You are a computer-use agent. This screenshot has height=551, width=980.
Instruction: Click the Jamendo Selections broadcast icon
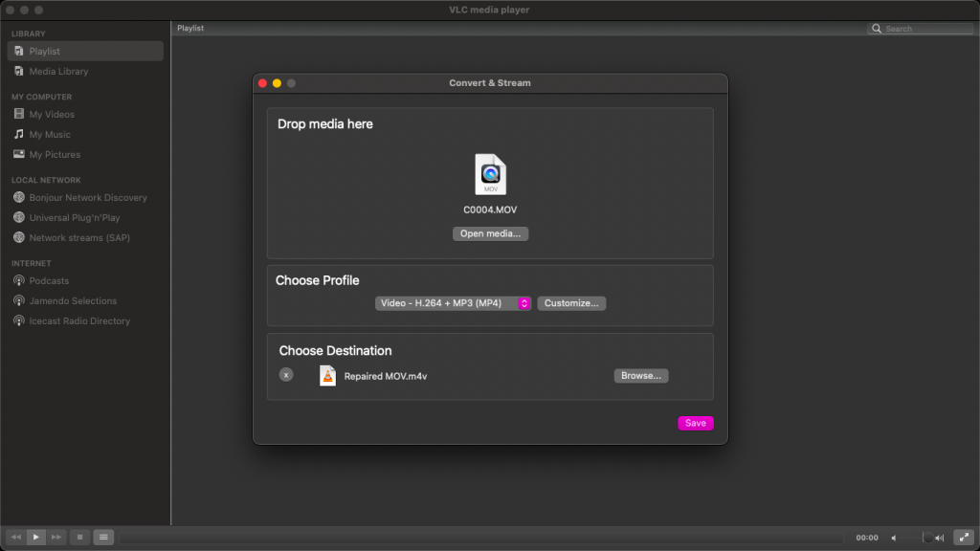[19, 300]
